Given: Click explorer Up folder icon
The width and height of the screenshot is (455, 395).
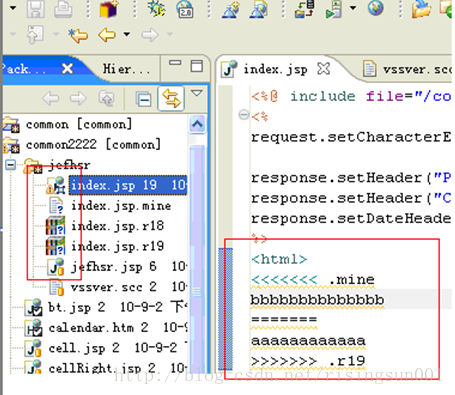Looking at the screenshot, I should [x=107, y=98].
